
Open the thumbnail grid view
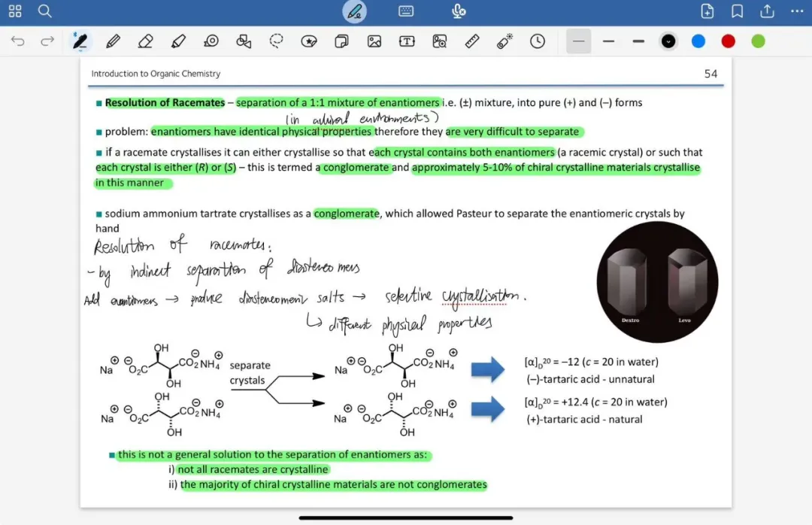pos(15,11)
